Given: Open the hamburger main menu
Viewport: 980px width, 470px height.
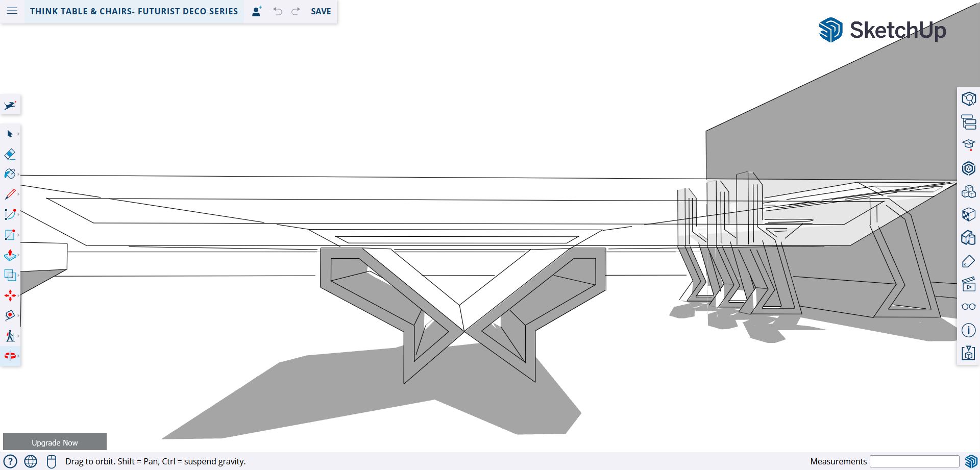Looking at the screenshot, I should coord(12,11).
